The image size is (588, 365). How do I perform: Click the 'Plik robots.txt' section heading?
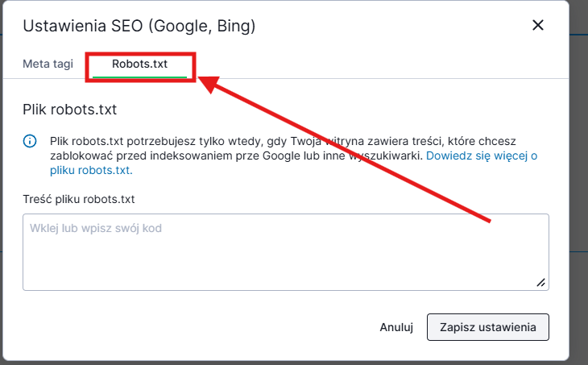coord(75,110)
